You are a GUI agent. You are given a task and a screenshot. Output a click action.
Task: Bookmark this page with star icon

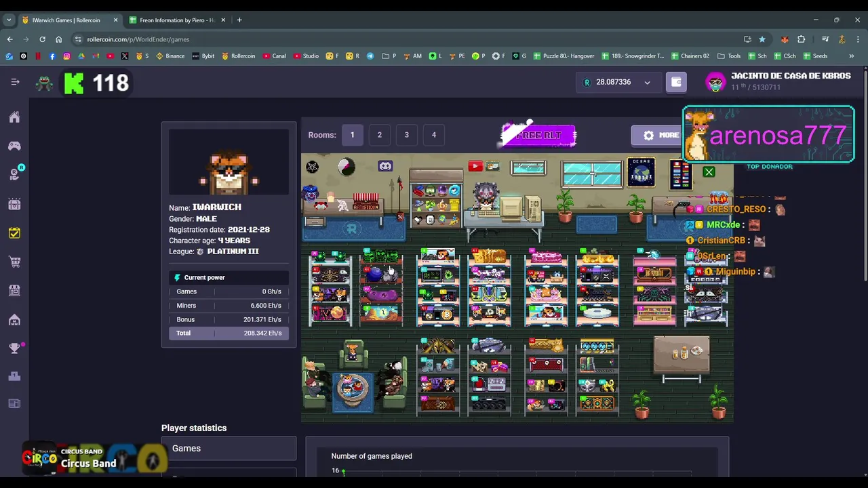coord(762,39)
